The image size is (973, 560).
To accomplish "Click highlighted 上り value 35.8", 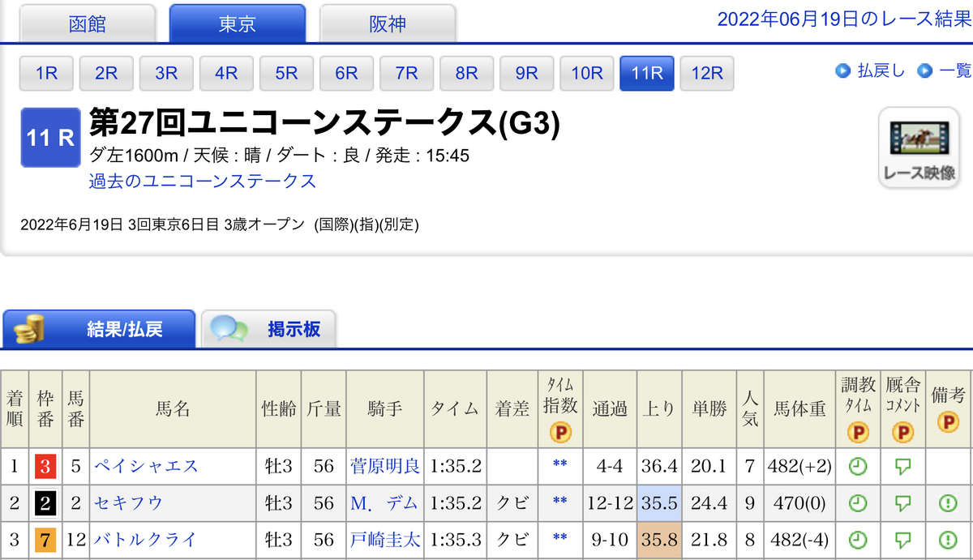I will coord(659,540).
